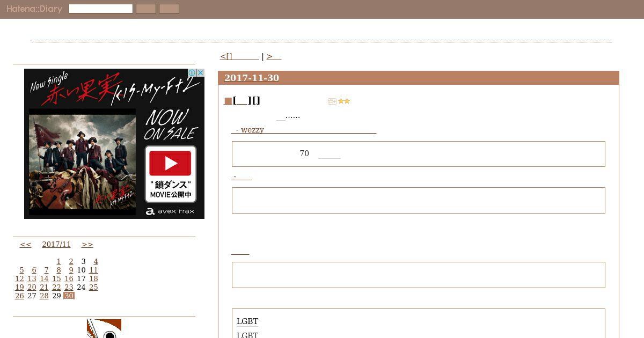Open the wezzy article link
This screenshot has height=338, width=644.
tap(304, 130)
